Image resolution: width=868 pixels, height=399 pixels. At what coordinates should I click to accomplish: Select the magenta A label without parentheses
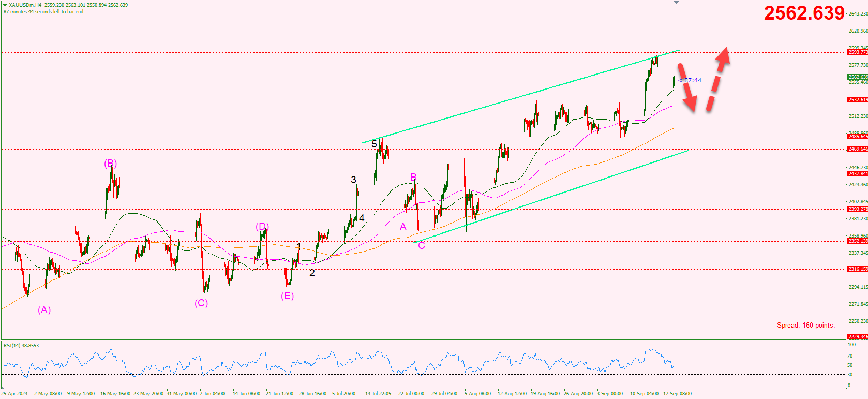pos(403,227)
